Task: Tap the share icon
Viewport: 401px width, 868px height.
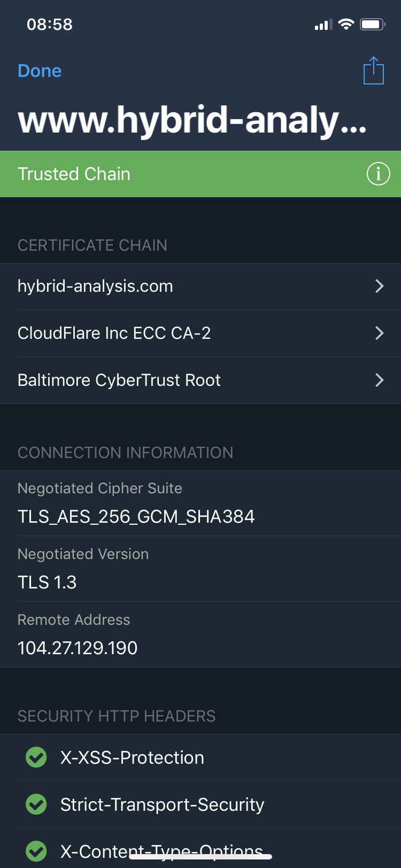Action: (x=374, y=71)
